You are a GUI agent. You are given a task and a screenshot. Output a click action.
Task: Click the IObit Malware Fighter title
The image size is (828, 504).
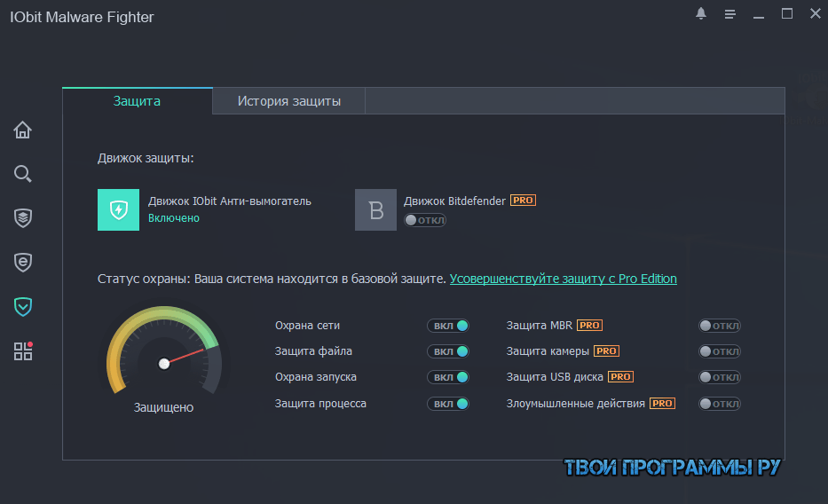82,17
